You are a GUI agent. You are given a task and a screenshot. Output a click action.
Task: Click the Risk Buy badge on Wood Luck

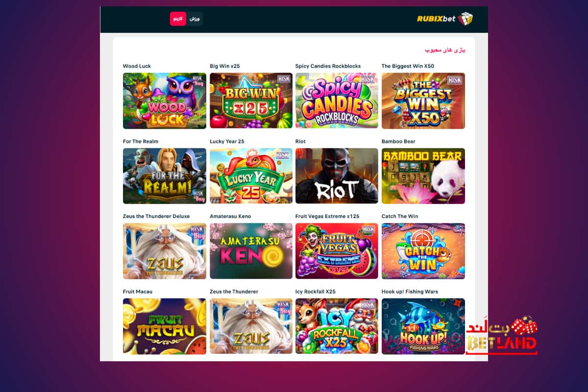pos(198,80)
